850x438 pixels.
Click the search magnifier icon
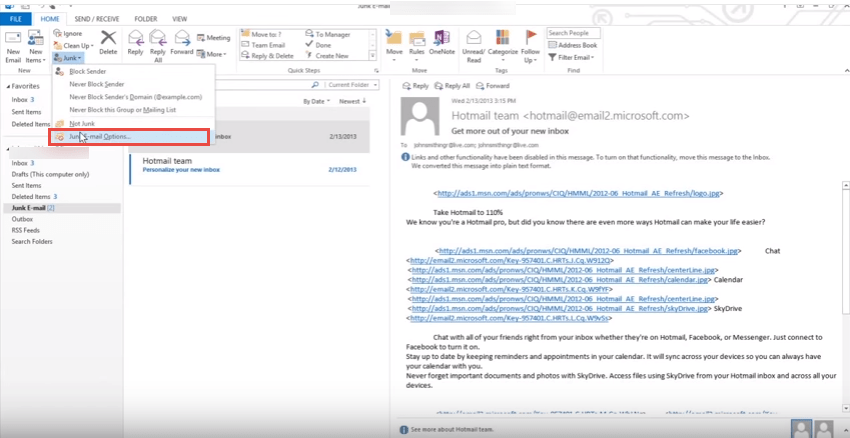(x=315, y=85)
